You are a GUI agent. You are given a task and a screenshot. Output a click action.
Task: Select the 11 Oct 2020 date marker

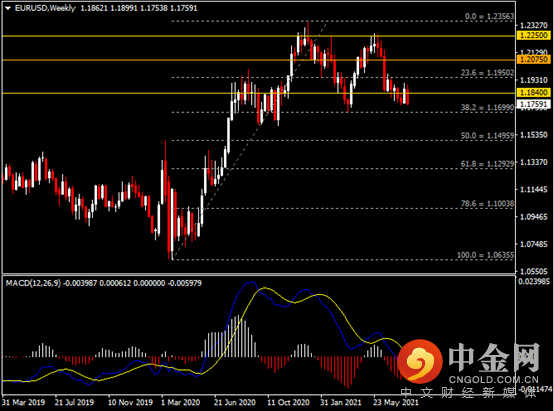(x=288, y=402)
